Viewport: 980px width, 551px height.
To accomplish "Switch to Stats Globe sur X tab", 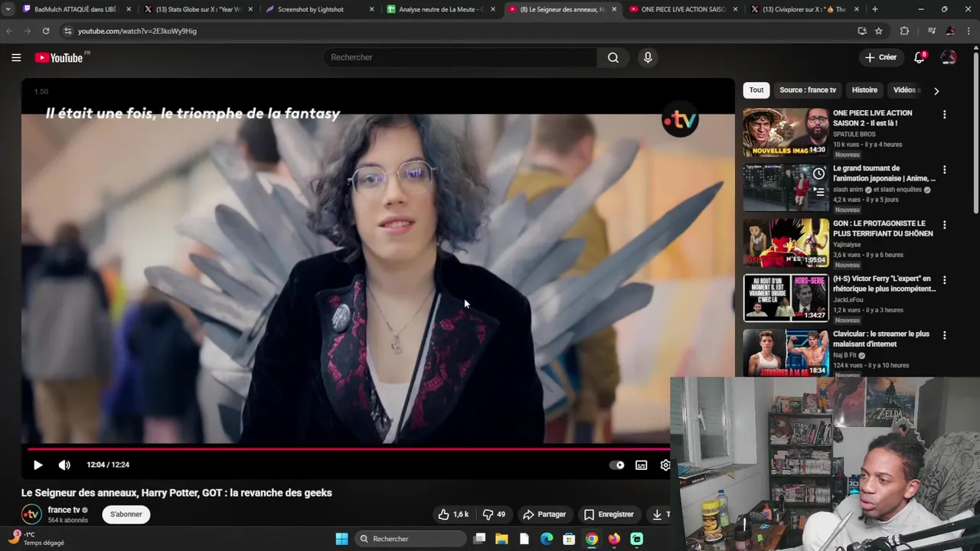I will (199, 9).
